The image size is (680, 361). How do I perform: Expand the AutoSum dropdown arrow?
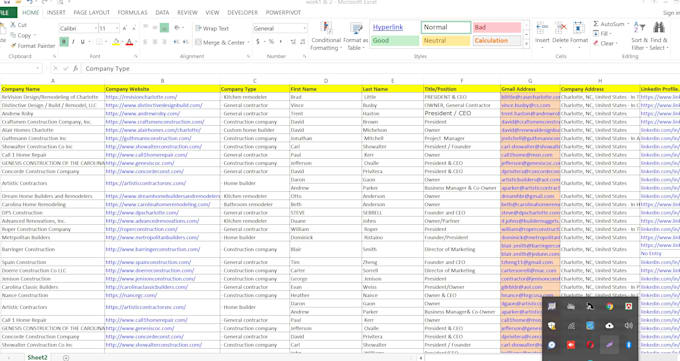(628, 24)
